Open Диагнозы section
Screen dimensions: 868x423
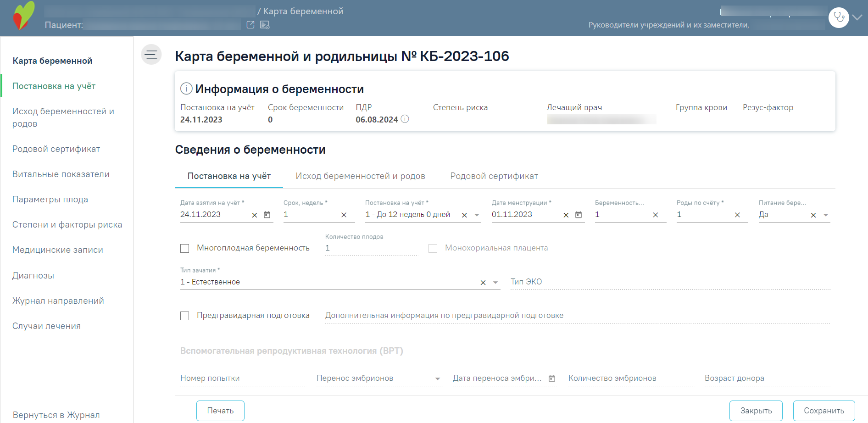pos(33,275)
